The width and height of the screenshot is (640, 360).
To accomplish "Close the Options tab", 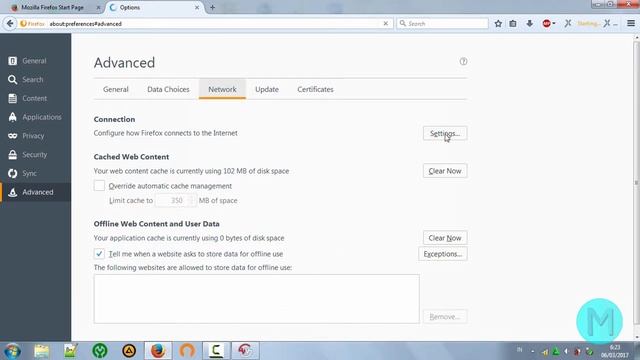I will click(197, 7).
